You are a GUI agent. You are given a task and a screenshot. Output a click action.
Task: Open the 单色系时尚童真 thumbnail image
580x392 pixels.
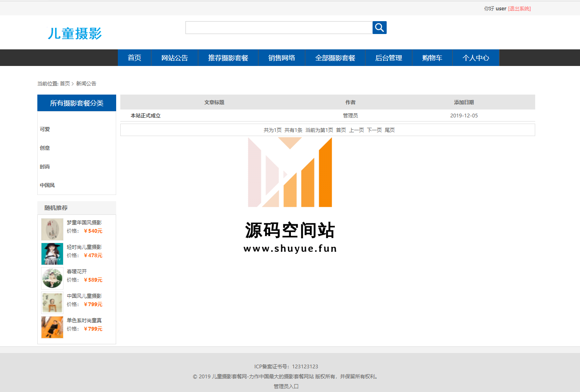point(52,327)
